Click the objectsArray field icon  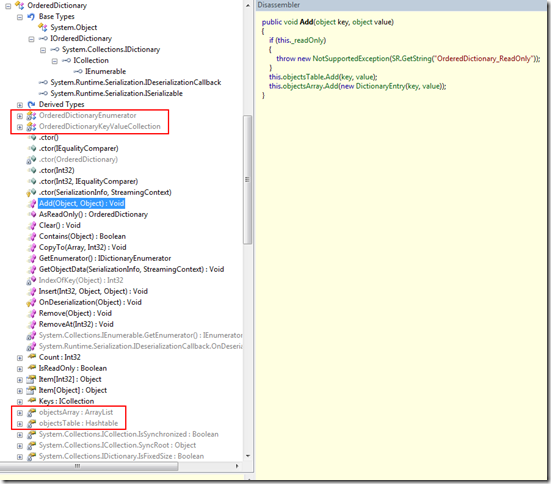tap(32, 412)
